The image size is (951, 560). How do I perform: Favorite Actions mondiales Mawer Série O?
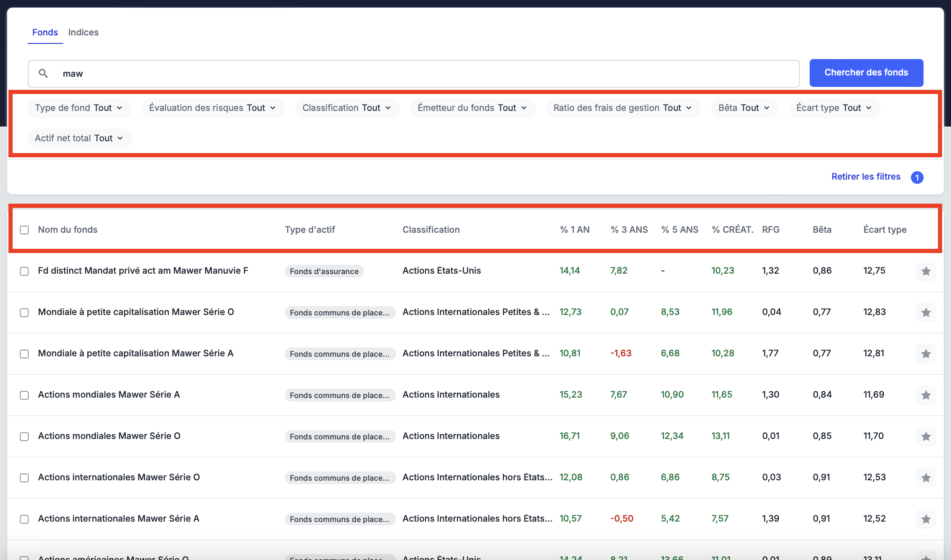(x=926, y=436)
